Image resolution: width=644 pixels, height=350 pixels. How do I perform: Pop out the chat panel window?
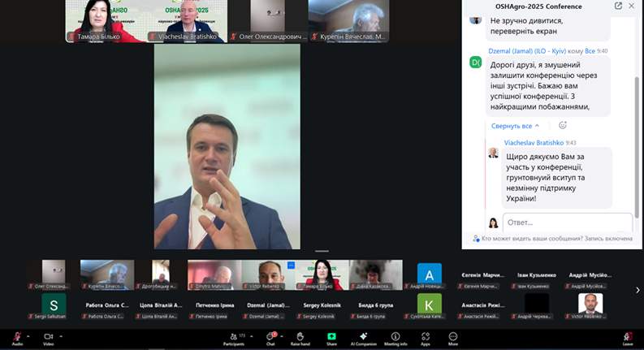618,6
